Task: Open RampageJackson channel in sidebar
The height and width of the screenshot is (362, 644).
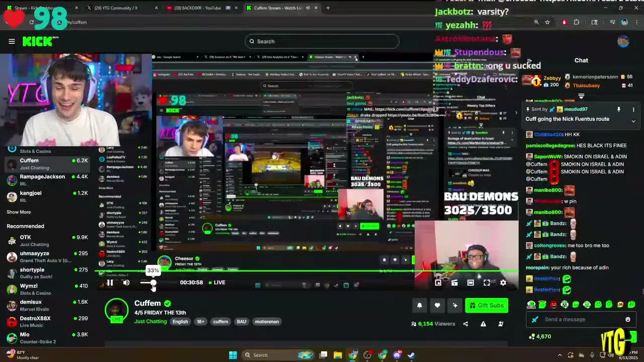Action: pyautogui.click(x=47, y=180)
